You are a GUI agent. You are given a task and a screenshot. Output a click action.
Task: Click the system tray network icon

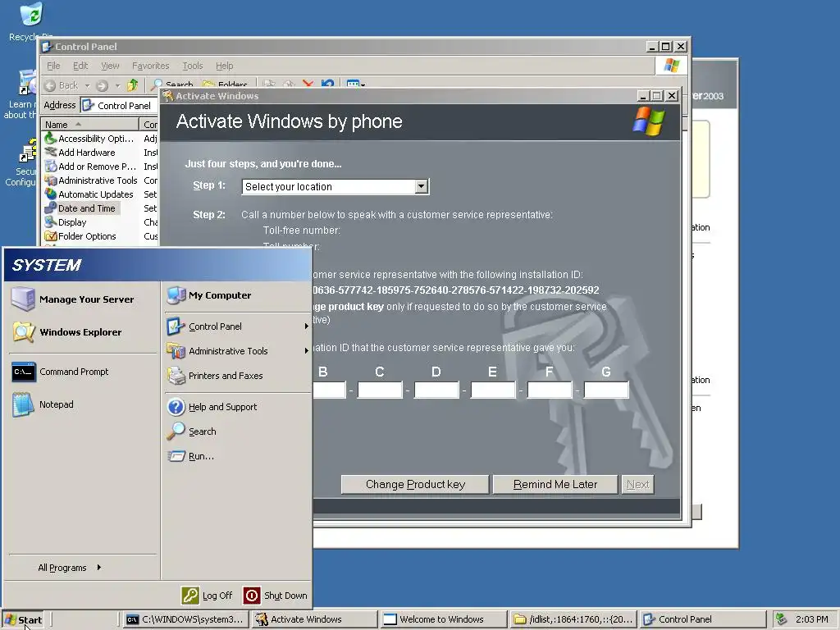pos(782,619)
